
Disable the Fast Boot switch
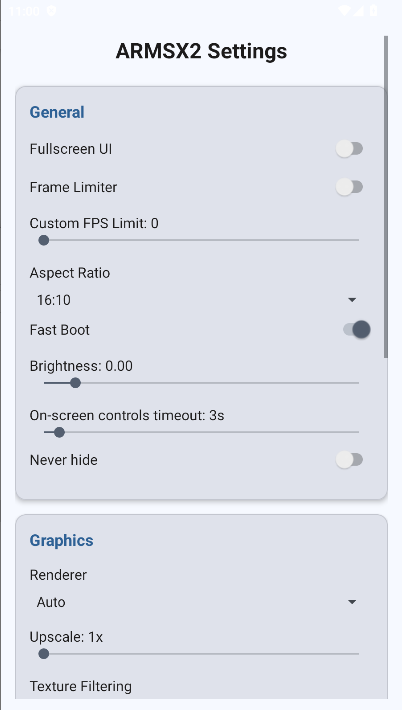pos(356,330)
